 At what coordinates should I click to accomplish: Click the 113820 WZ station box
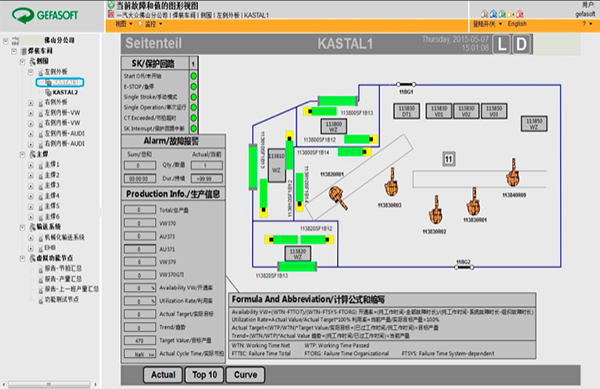(x=298, y=254)
